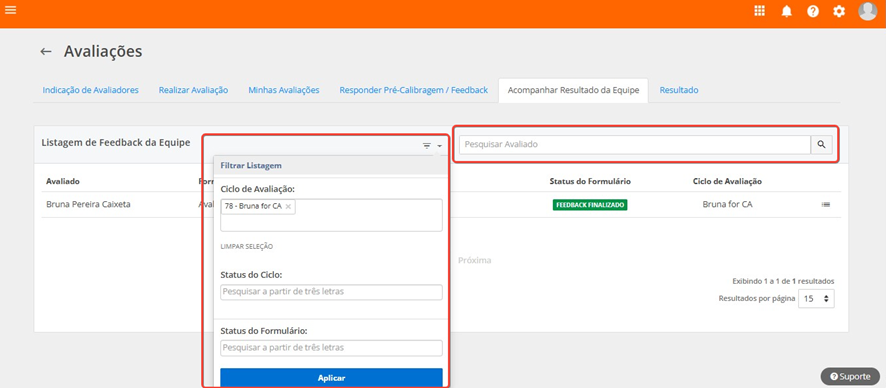886x388 pixels.
Task: Open the hamburger main menu
Action: tap(10, 10)
